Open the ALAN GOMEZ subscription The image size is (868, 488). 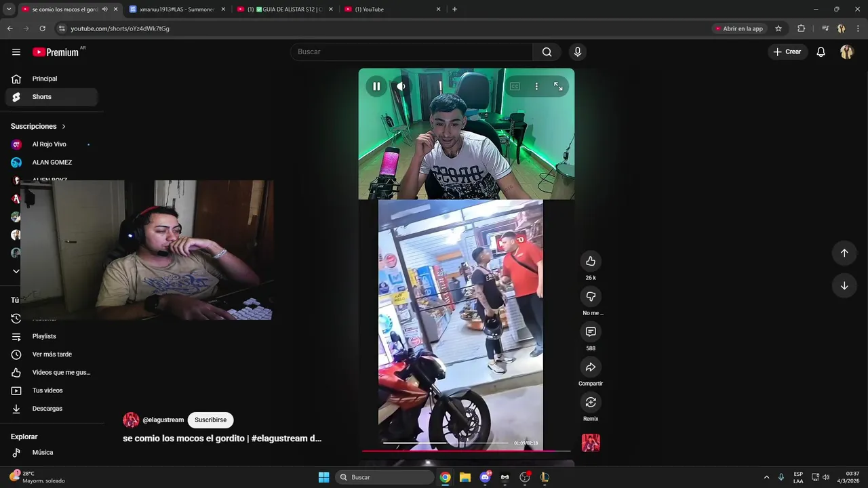[52, 163]
